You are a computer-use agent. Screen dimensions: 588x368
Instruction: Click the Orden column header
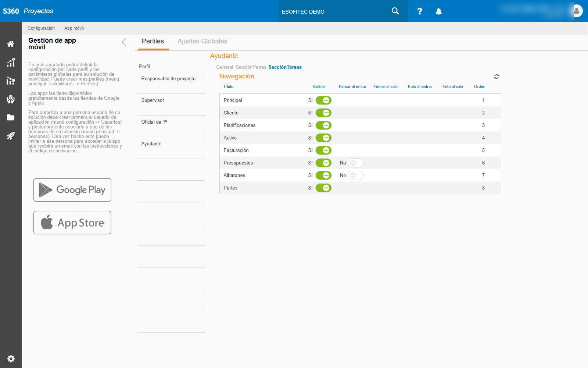[x=480, y=86]
